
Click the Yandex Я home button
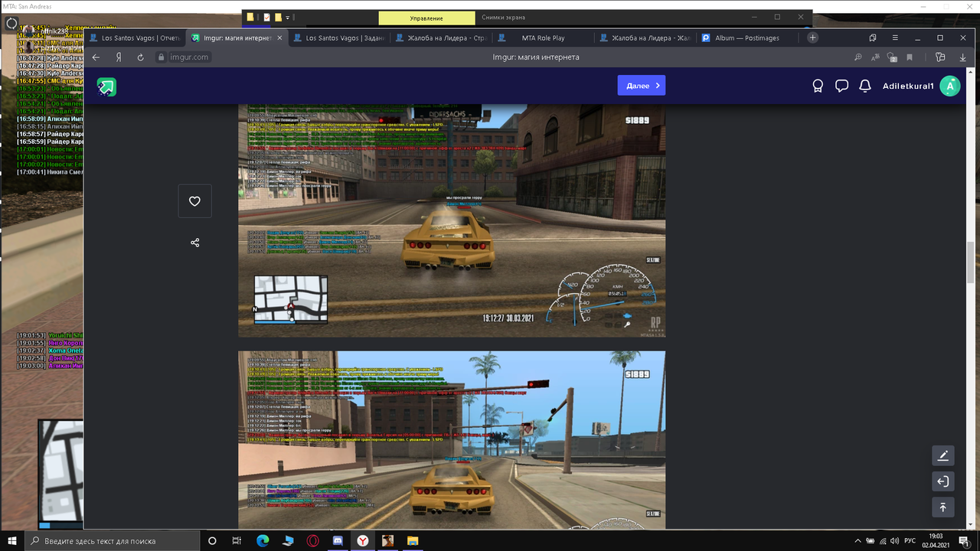coord(119,57)
